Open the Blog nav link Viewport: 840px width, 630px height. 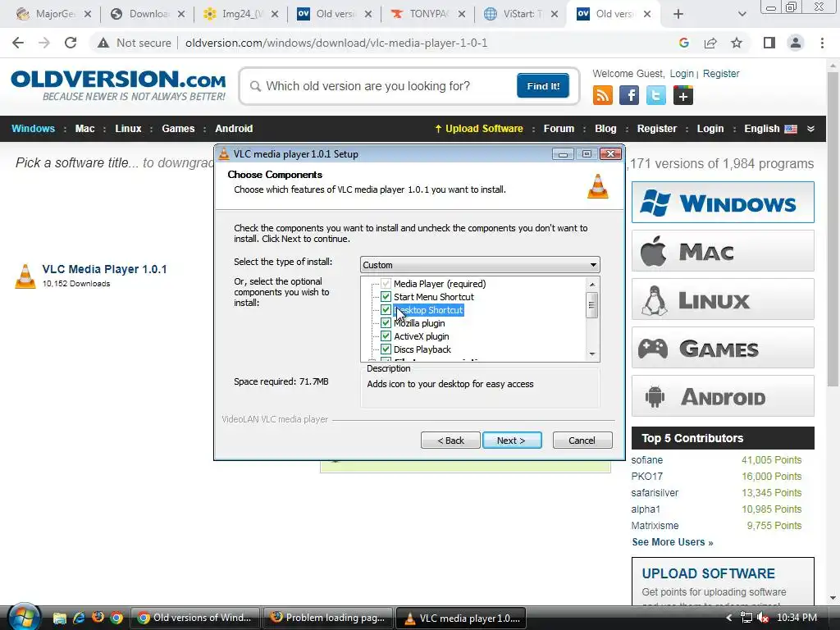coord(605,129)
